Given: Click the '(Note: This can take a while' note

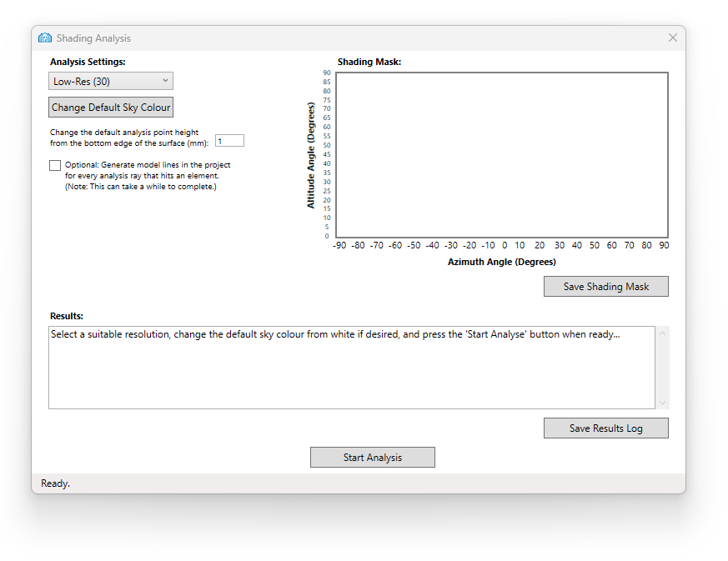Looking at the screenshot, I should 141,187.
